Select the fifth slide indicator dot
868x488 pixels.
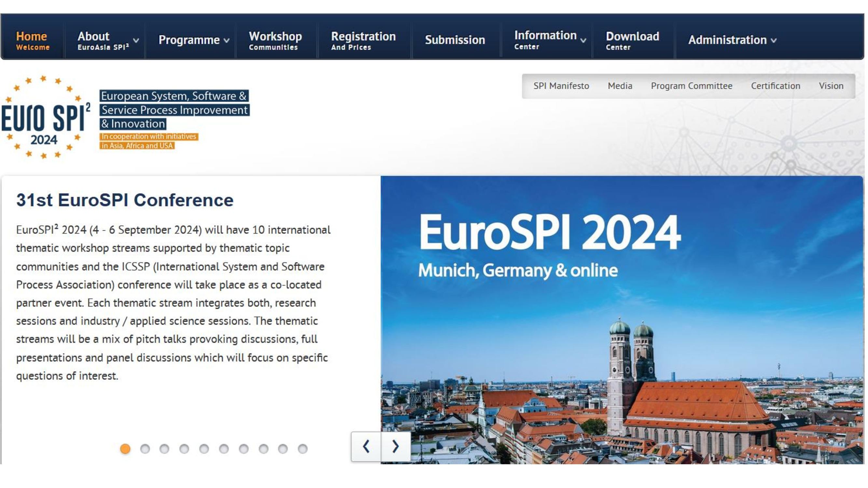pyautogui.click(x=204, y=449)
